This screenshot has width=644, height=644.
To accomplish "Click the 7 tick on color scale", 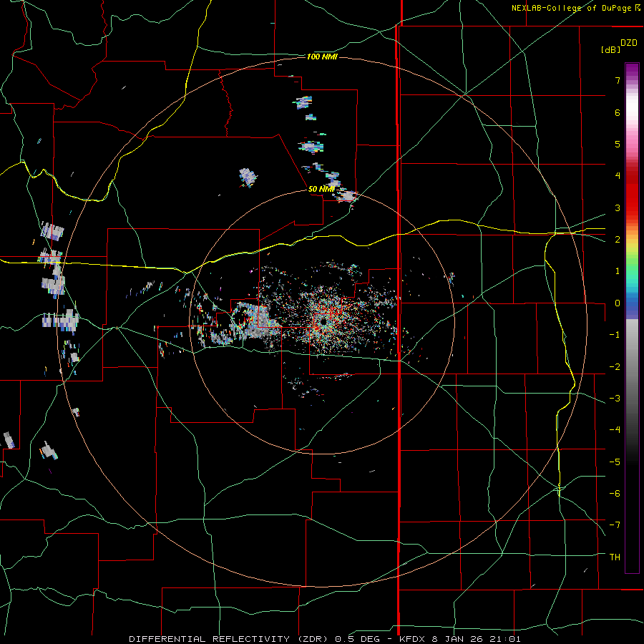I will tap(618, 80).
